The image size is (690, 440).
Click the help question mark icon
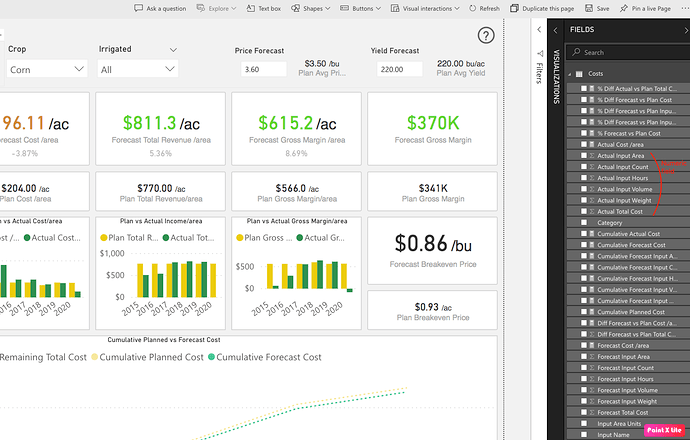click(x=486, y=35)
